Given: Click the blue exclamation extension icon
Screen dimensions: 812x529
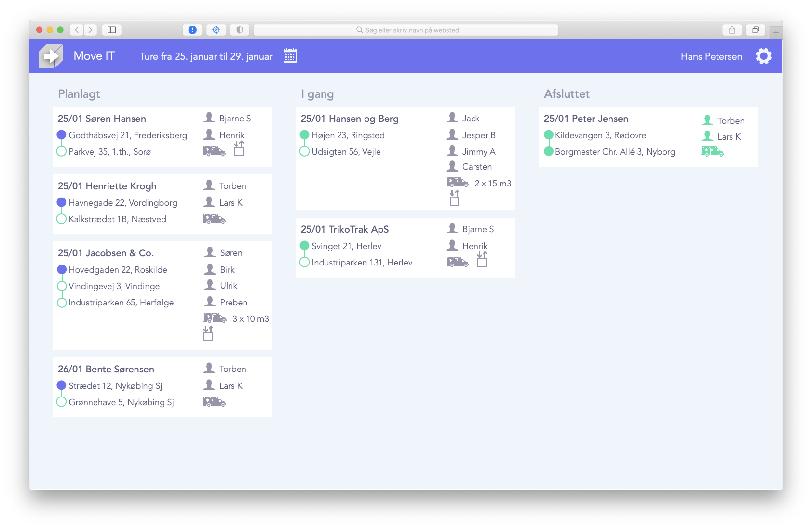Looking at the screenshot, I should 192,30.
